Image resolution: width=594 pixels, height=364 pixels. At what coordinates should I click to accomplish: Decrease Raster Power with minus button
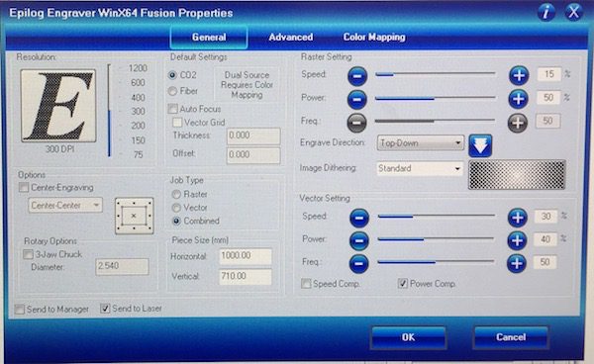point(357,99)
